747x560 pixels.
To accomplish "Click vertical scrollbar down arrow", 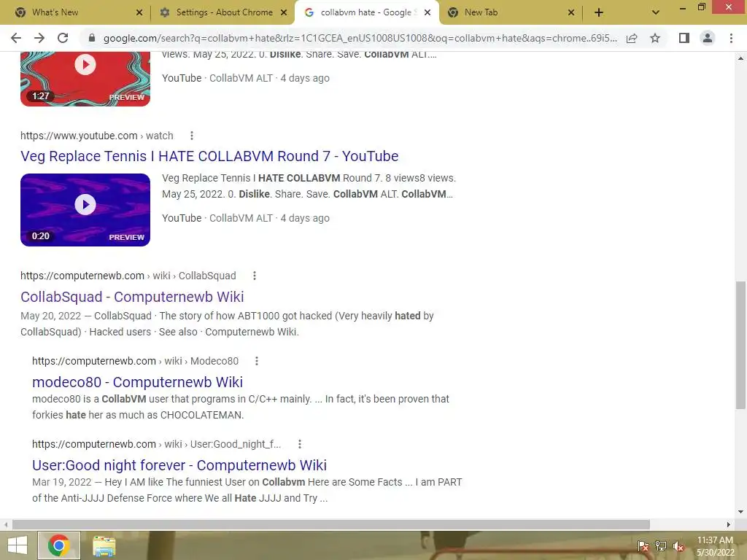I will [x=741, y=512].
